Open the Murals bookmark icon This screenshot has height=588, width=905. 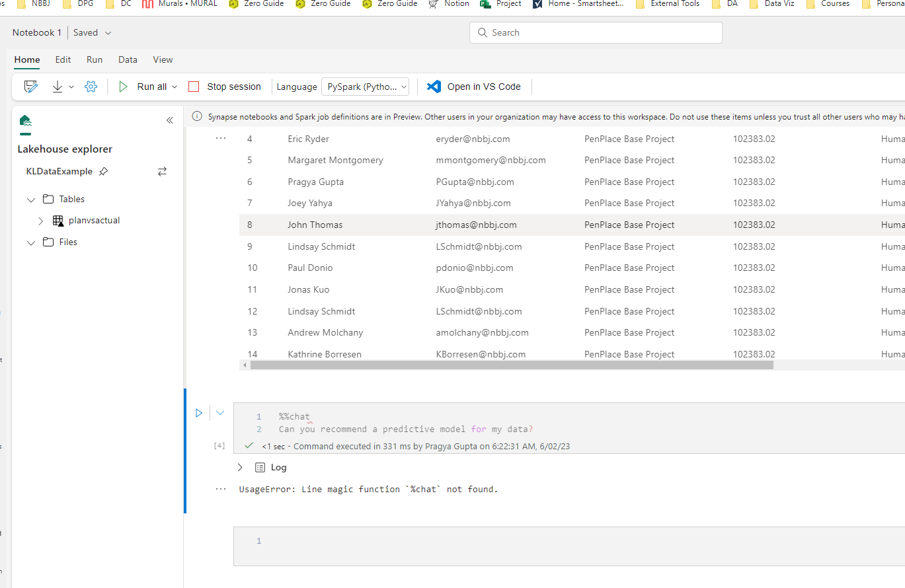coord(147,3)
